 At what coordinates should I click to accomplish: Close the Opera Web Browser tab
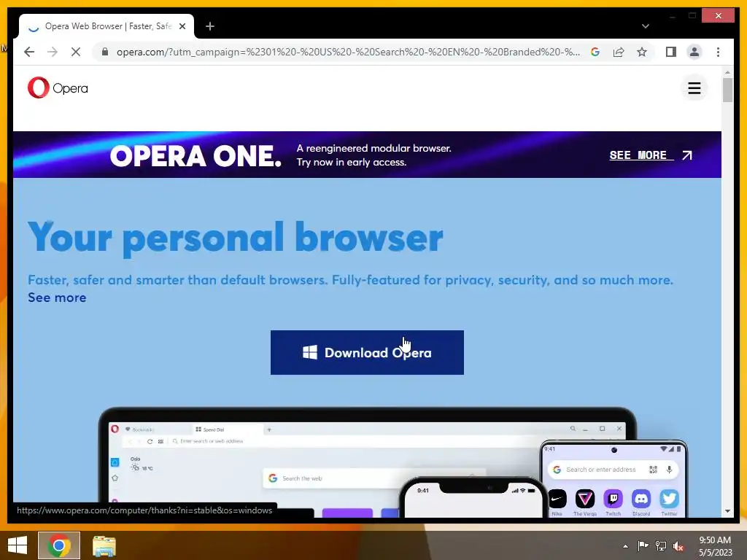[x=182, y=26]
